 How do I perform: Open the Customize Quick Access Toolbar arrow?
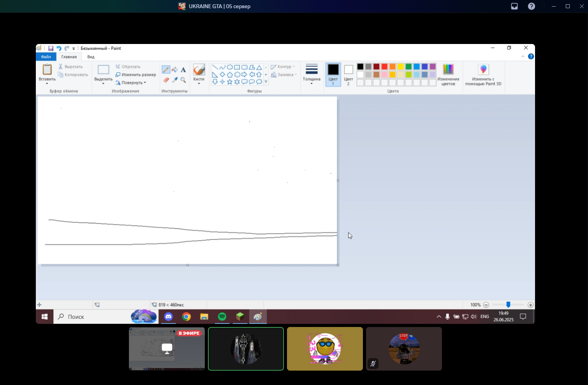click(74, 49)
